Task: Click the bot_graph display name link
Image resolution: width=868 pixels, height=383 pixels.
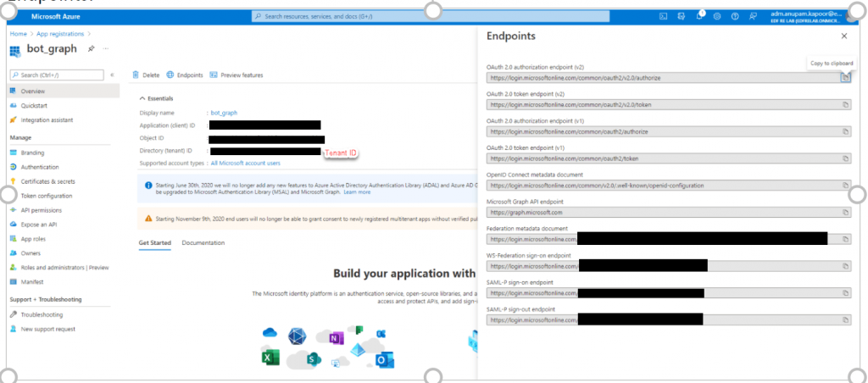Action: click(x=224, y=113)
